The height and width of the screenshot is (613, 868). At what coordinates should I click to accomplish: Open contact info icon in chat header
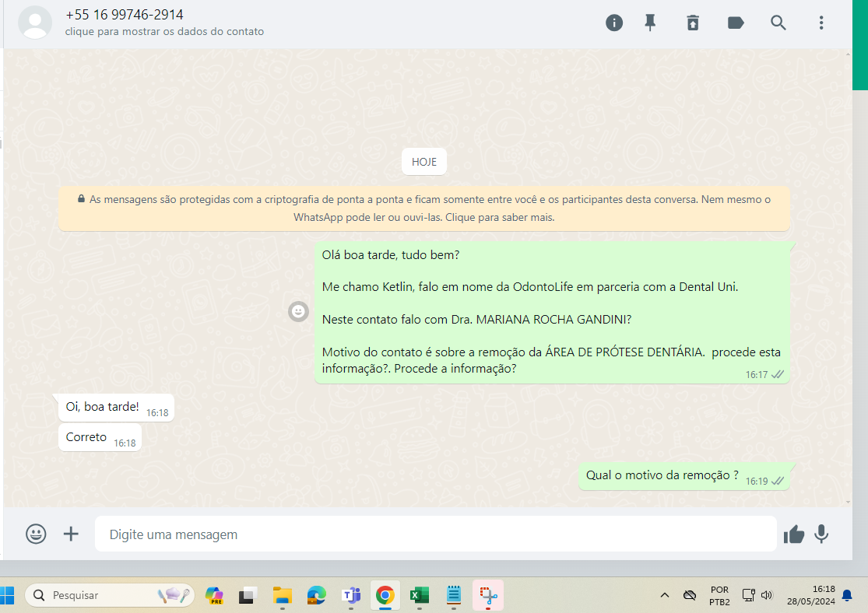614,23
